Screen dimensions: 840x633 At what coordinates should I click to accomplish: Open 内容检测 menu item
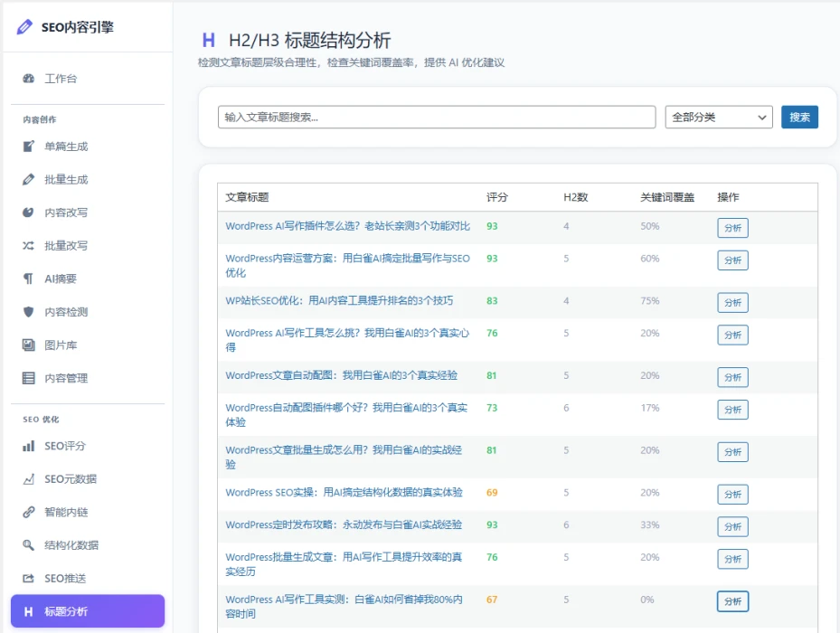point(88,312)
